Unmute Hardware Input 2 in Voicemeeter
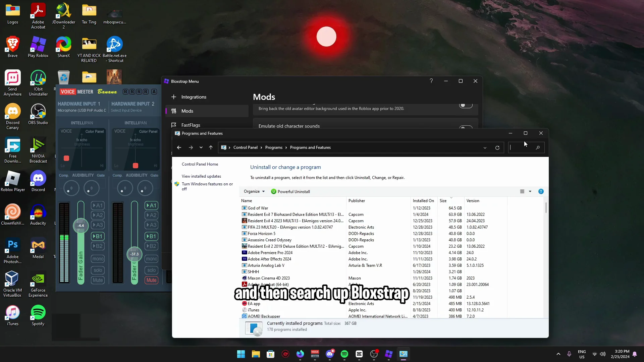 151,280
